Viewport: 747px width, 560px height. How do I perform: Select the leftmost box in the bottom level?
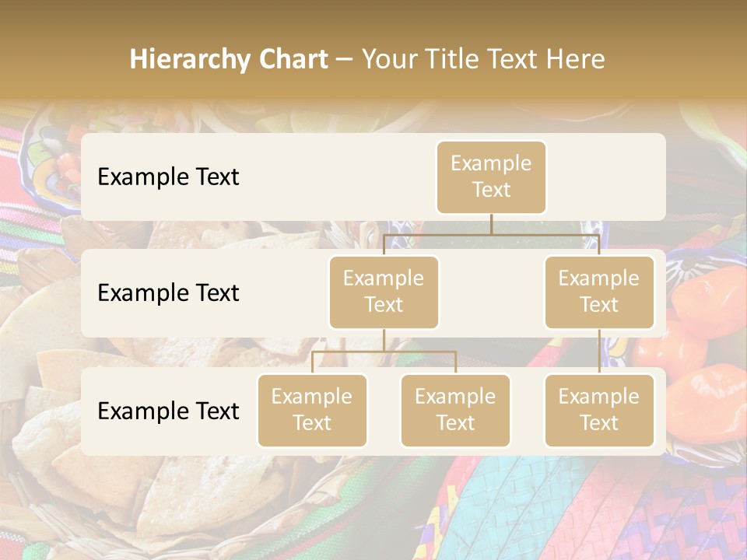[x=312, y=410]
